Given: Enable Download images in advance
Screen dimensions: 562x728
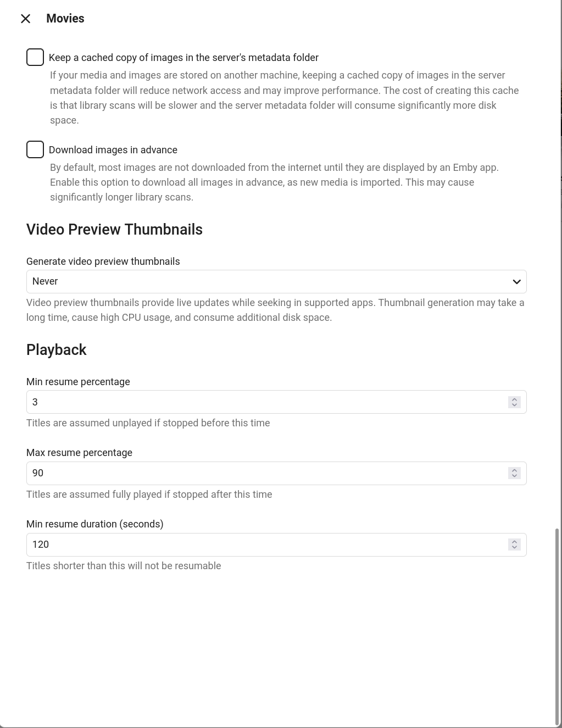Looking at the screenshot, I should pyautogui.click(x=35, y=149).
